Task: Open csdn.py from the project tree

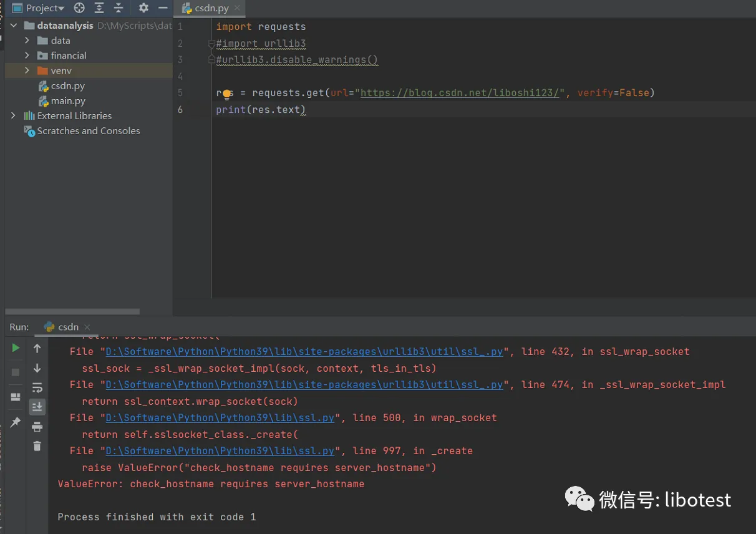Action: click(62, 85)
